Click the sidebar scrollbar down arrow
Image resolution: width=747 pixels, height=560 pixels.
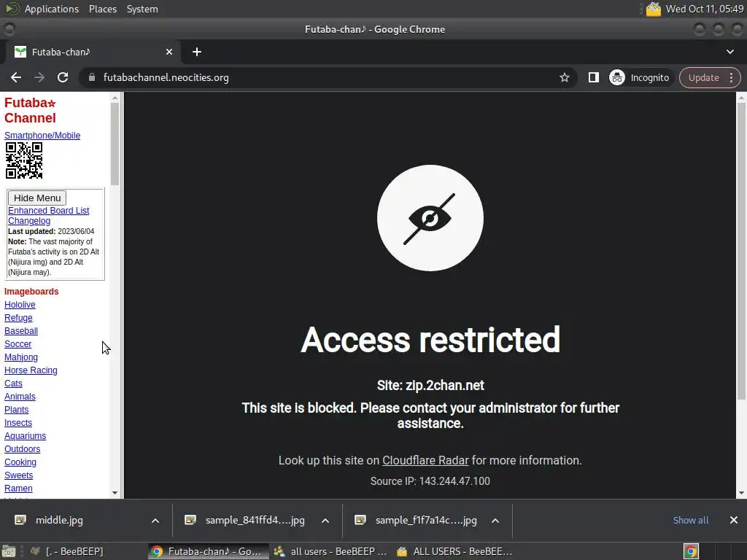click(115, 493)
